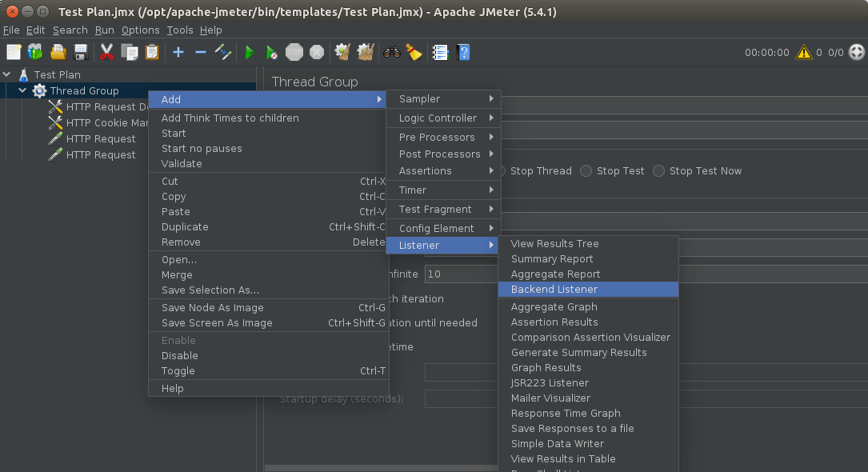This screenshot has width=868, height=472.
Task: Click the Save floppy disk icon
Action: pos(81,52)
